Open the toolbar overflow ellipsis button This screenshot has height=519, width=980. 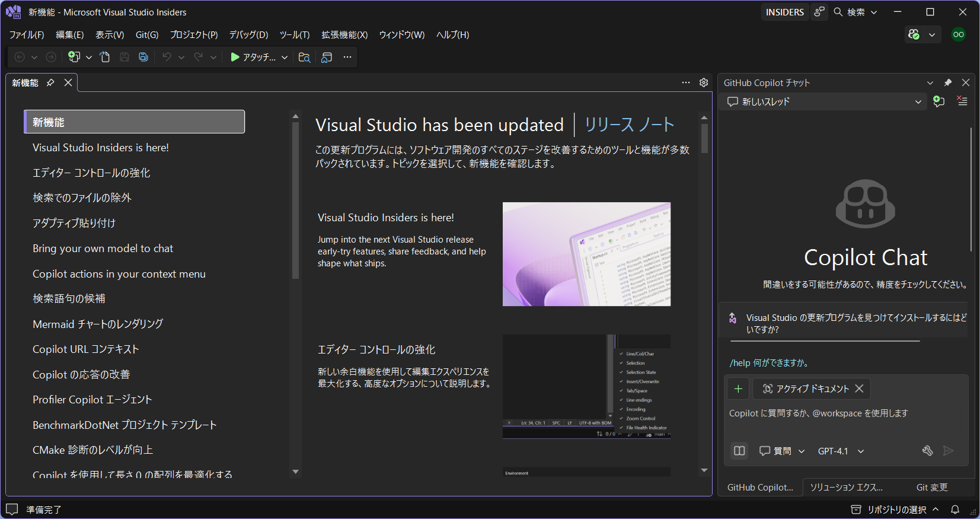pyautogui.click(x=347, y=57)
